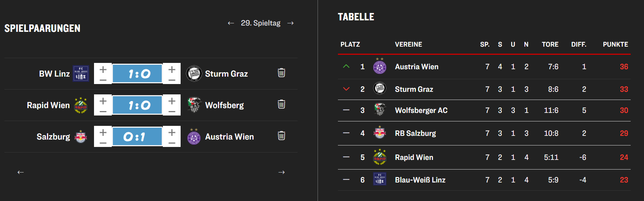Click trash icon for Salzburg vs Austria Wien
644x201 pixels.
click(281, 136)
